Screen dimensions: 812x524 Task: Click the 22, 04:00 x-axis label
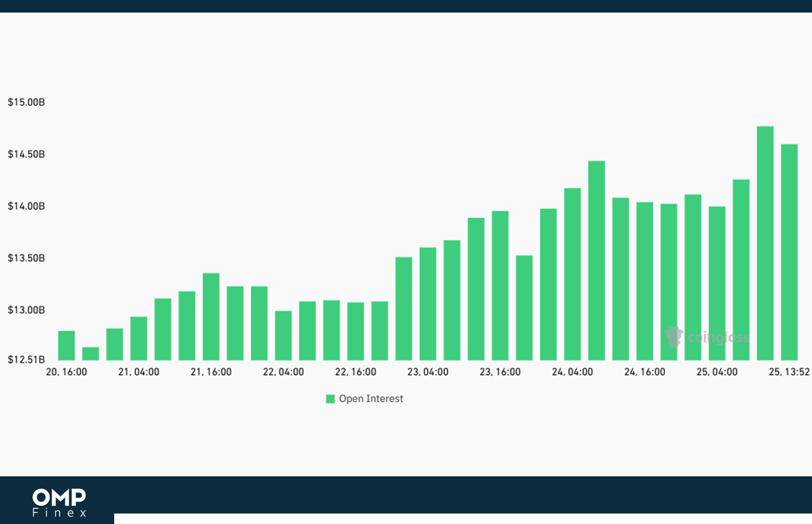pyautogui.click(x=283, y=372)
